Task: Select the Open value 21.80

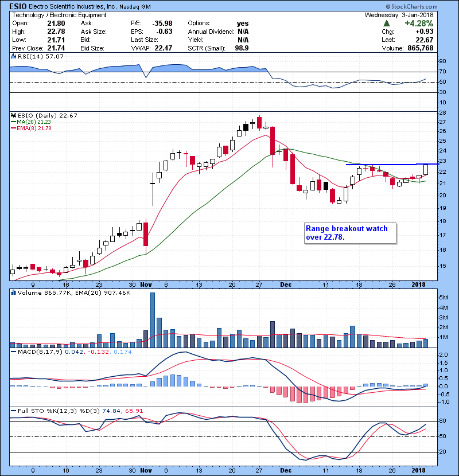Action: point(56,24)
